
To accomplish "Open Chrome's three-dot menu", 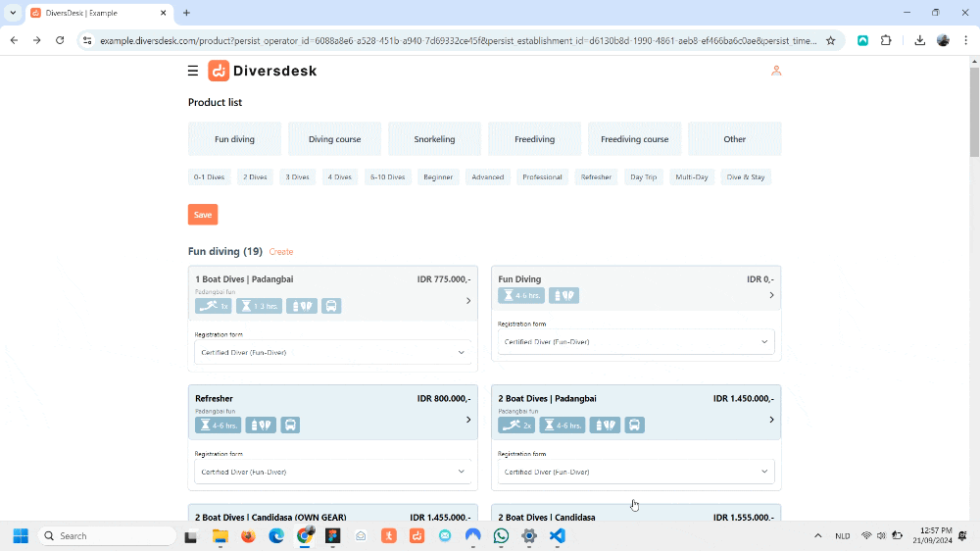I will [966, 40].
